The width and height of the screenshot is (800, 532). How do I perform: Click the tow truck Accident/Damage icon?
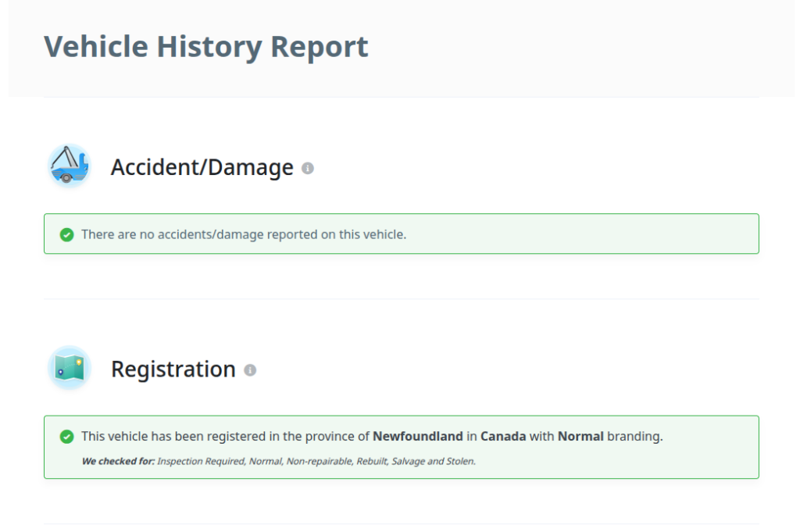click(69, 166)
